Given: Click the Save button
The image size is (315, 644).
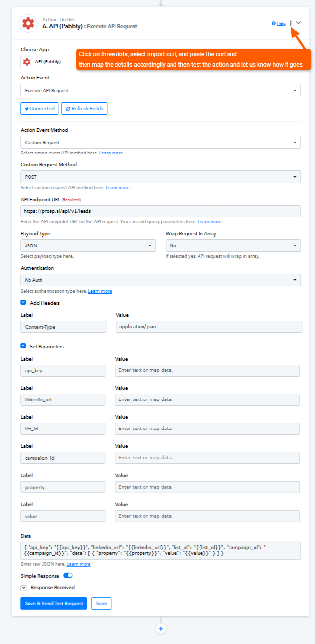Looking at the screenshot, I should 101,603.
